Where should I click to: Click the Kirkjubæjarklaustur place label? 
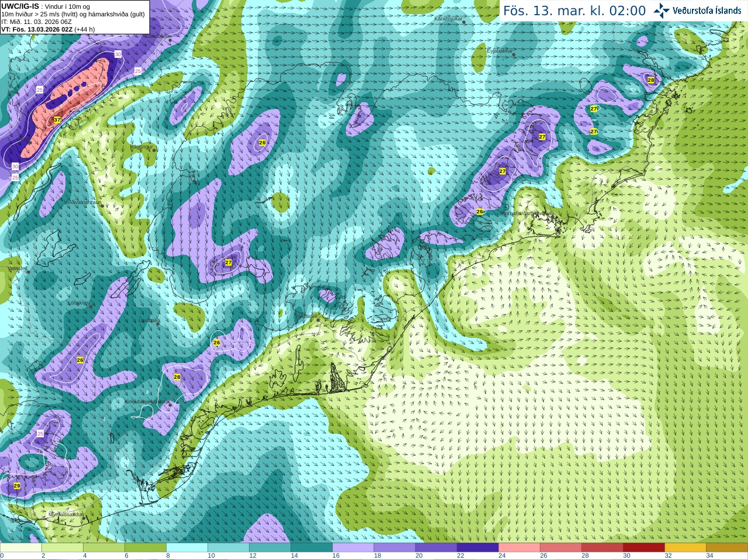tap(146, 402)
